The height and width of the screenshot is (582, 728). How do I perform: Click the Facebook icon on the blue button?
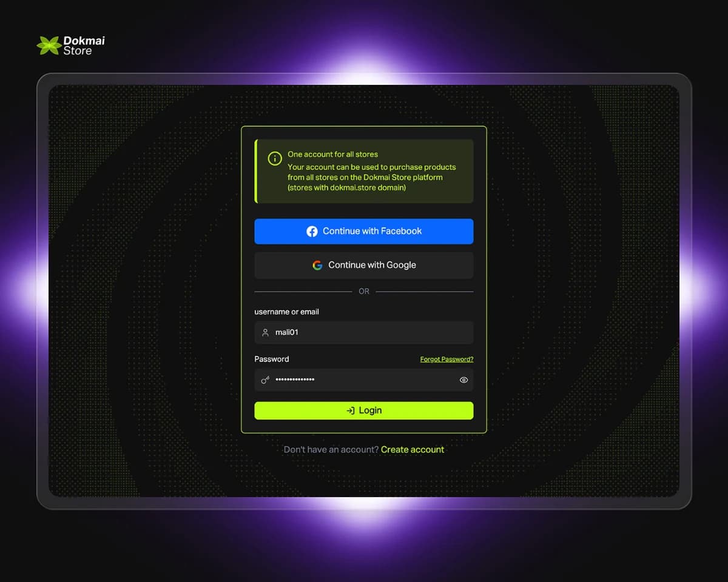[312, 231]
